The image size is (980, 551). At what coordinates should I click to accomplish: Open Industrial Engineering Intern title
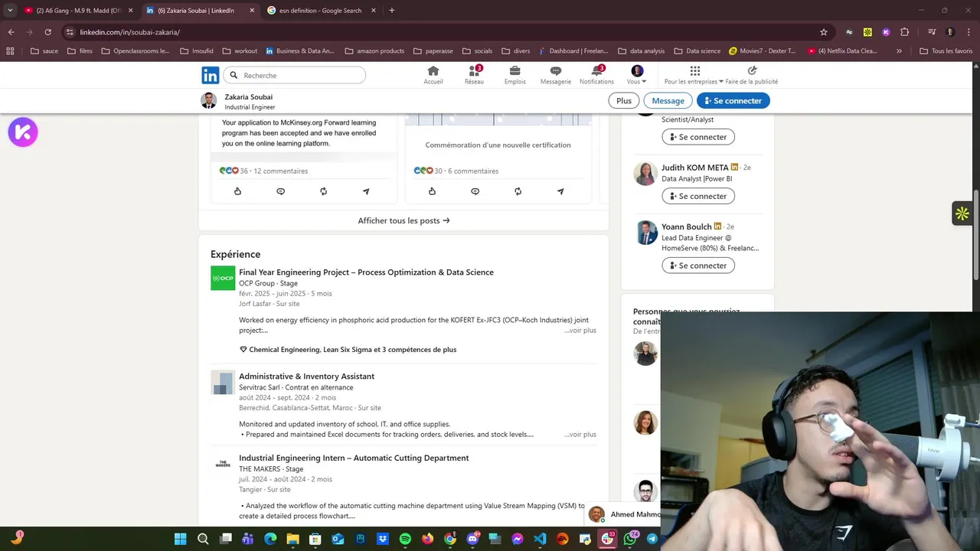[x=354, y=458]
